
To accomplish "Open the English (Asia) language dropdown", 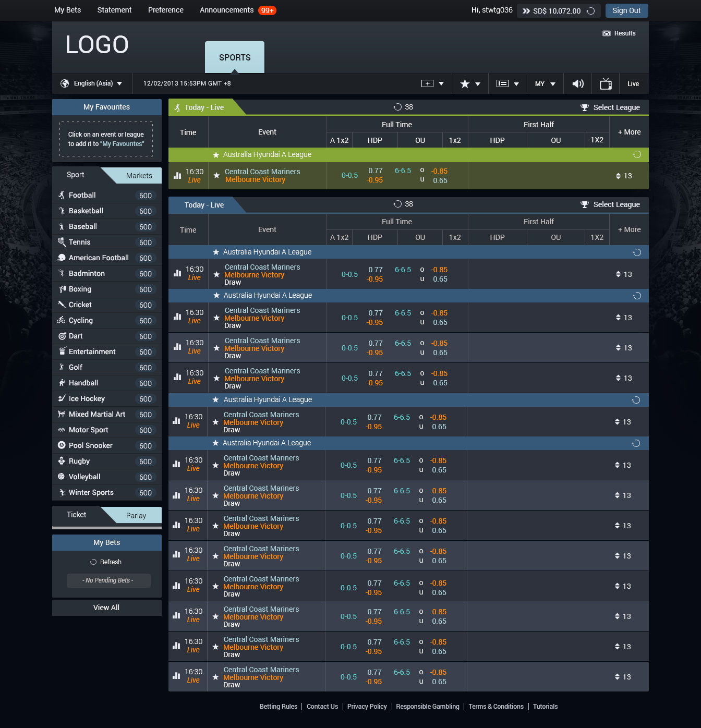I will click(92, 83).
